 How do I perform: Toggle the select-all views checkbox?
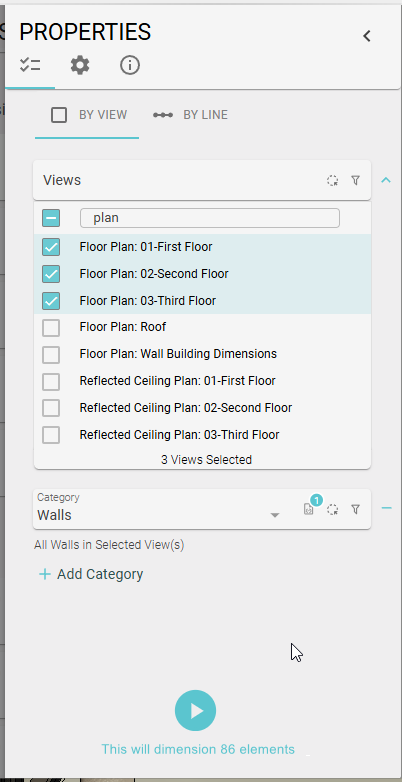pyautogui.click(x=51, y=218)
